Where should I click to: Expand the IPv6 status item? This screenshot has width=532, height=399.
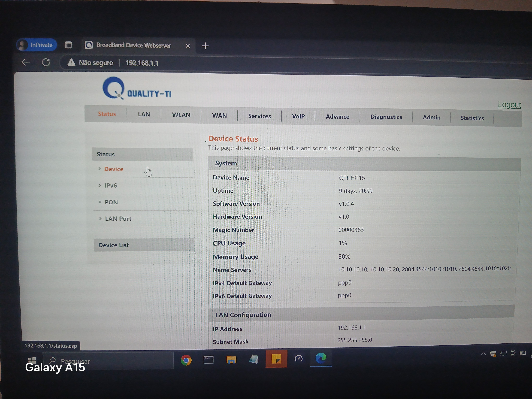coord(110,185)
